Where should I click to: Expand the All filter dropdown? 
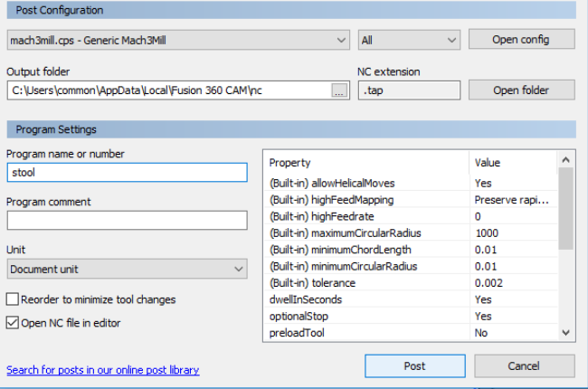[409, 40]
